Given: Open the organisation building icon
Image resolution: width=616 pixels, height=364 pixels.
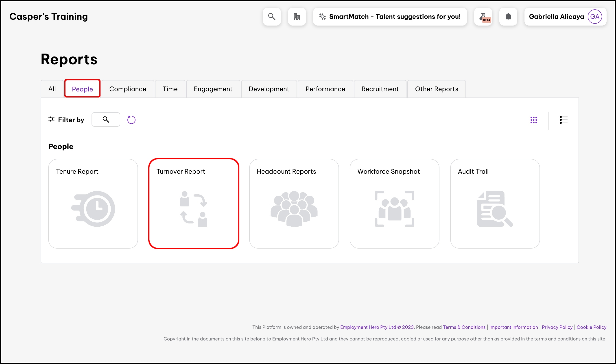Looking at the screenshot, I should pyautogui.click(x=297, y=16).
